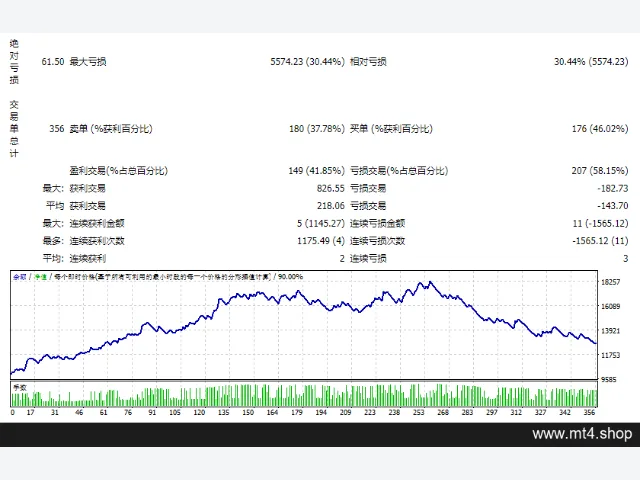Viewport: 640px width, 480px height.
Task: Click the value '11 (-1565.12)'
Action: 600,223
